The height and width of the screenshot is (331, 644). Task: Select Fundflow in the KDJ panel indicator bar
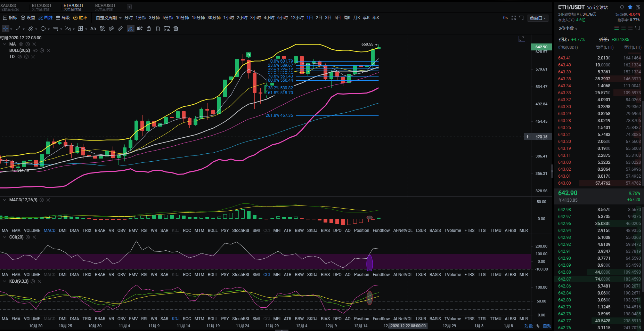pyautogui.click(x=381, y=319)
